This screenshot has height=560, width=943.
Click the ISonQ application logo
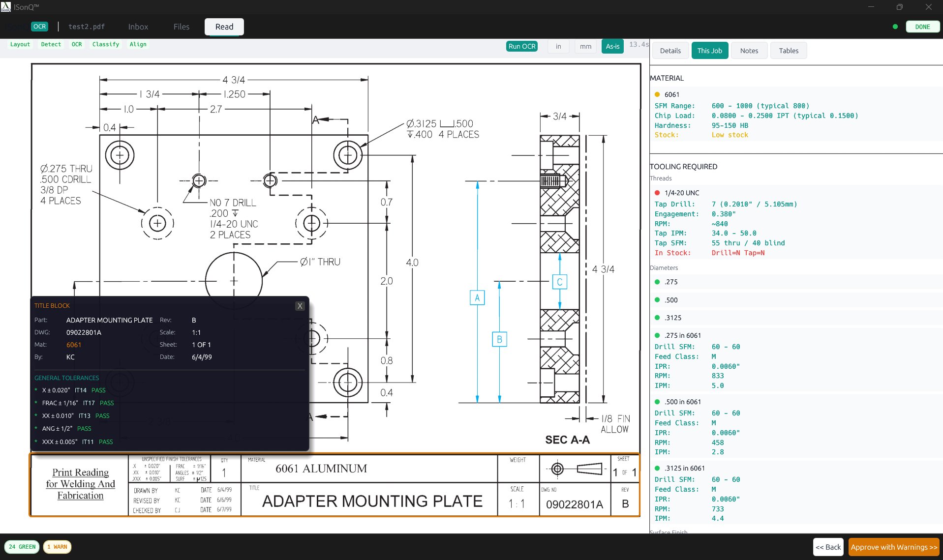5,7
